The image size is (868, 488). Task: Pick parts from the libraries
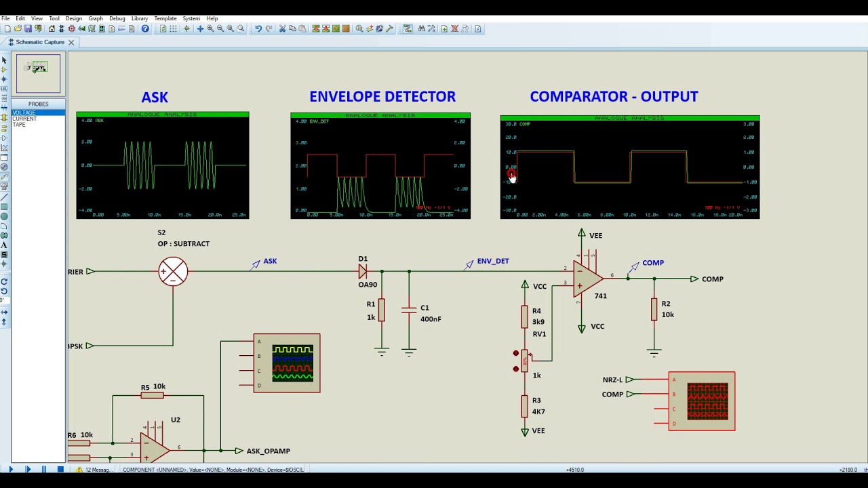pyautogui.click(x=359, y=28)
